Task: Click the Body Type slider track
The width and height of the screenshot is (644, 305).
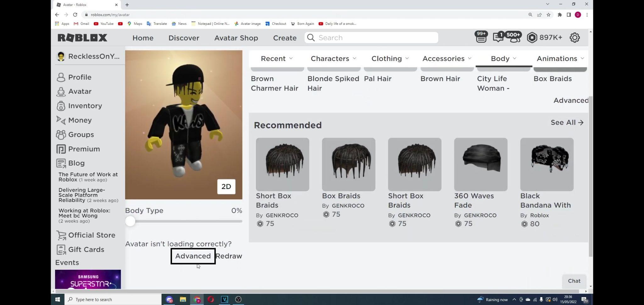Action: click(184, 221)
